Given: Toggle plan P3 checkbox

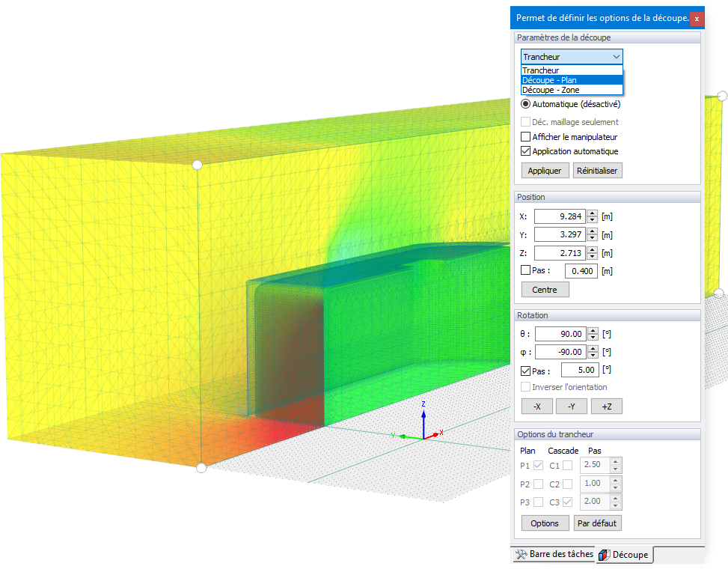Looking at the screenshot, I should pos(539,502).
